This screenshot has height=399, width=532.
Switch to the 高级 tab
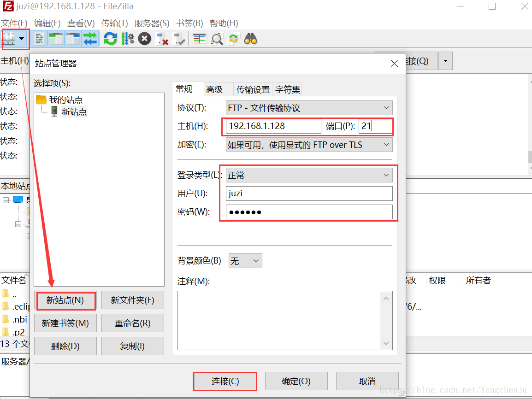point(218,89)
